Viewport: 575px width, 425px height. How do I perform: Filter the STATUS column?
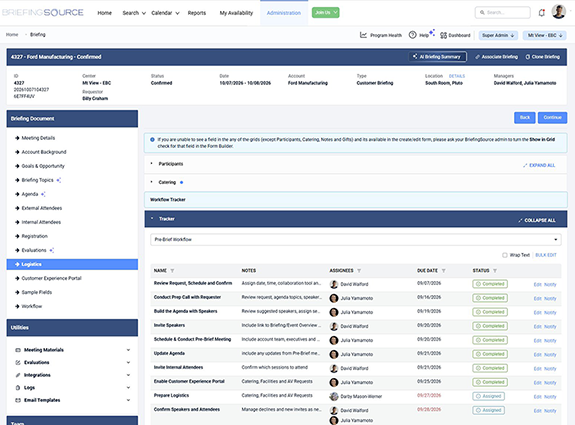pos(495,271)
